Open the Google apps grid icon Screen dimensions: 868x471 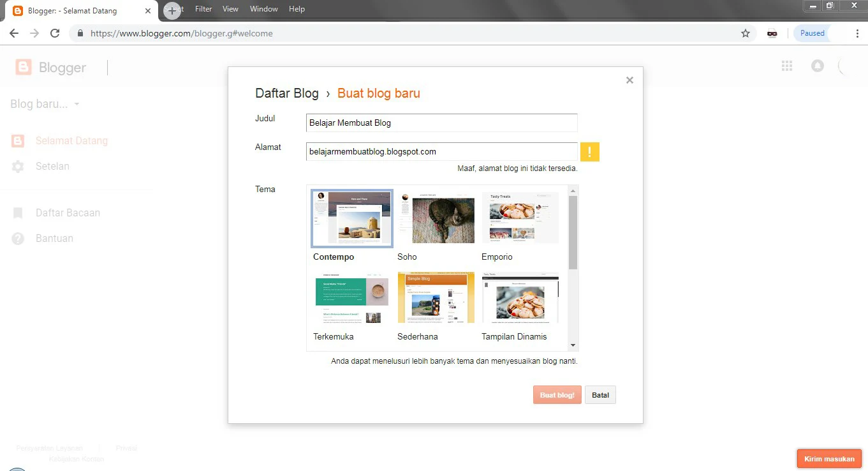787,66
